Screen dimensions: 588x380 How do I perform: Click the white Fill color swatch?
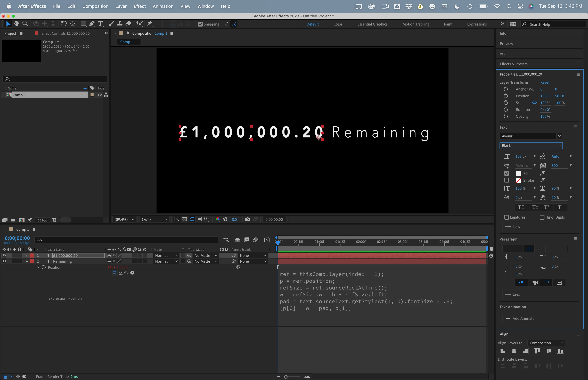click(518, 174)
